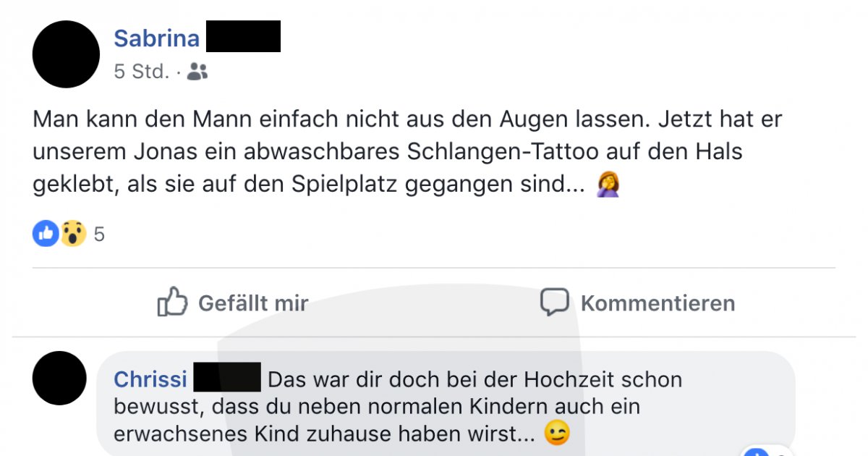Open Sabrina's profile via her name
The width and height of the screenshot is (868, 456).
[x=156, y=38]
